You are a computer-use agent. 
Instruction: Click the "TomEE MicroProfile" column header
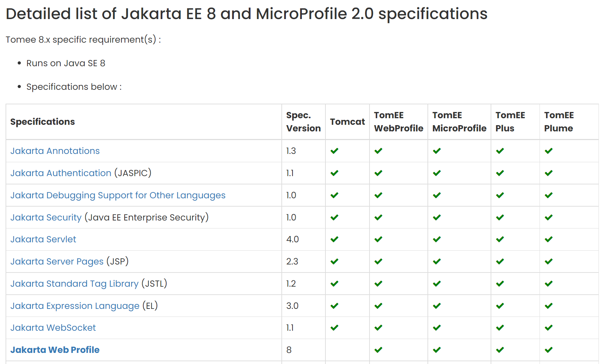(459, 122)
